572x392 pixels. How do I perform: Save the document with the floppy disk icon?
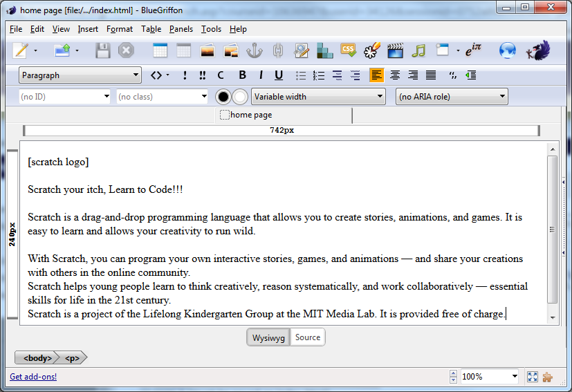[x=103, y=50]
